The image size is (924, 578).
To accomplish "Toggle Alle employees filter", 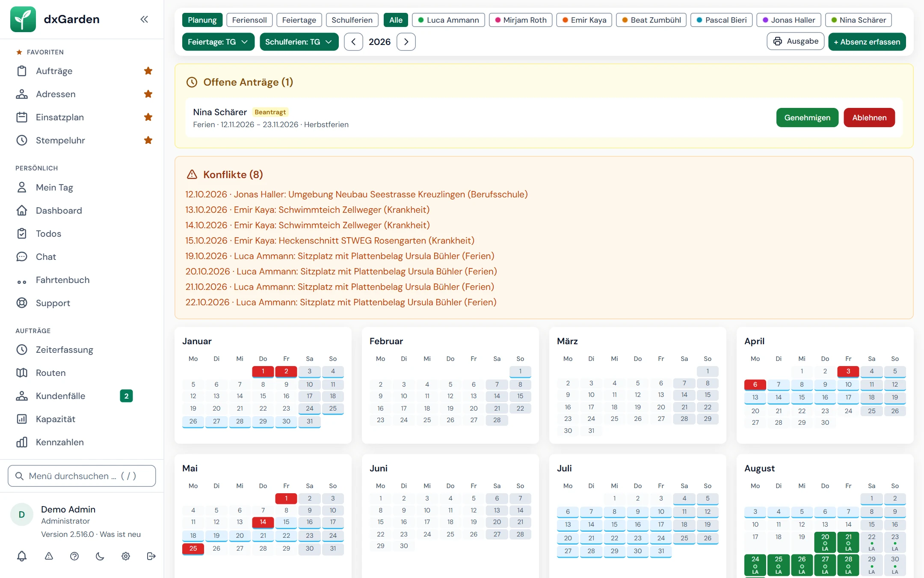I will (x=396, y=20).
